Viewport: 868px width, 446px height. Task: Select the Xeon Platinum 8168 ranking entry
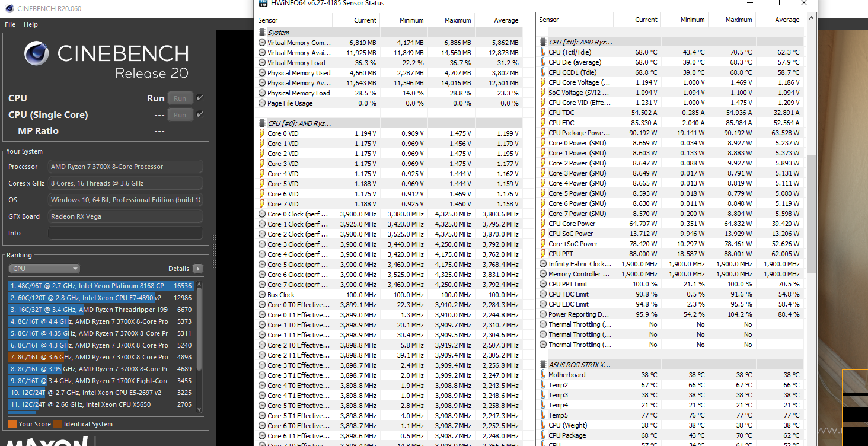pyautogui.click(x=101, y=286)
